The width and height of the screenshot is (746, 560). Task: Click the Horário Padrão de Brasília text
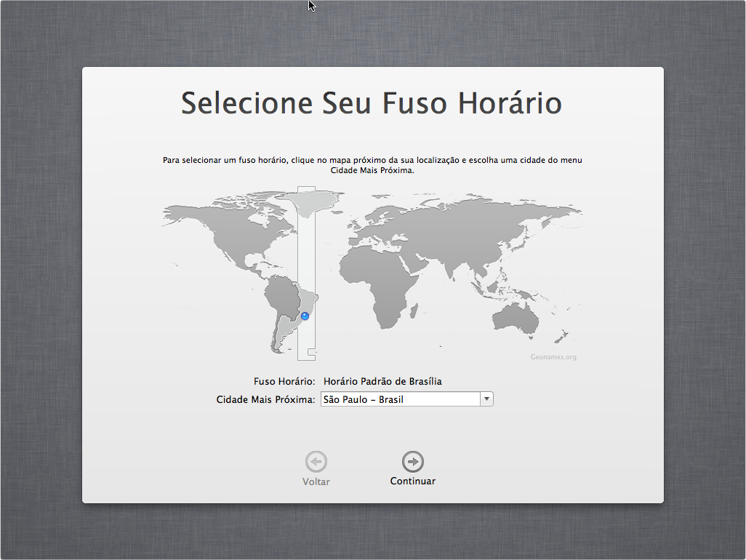pyautogui.click(x=382, y=381)
